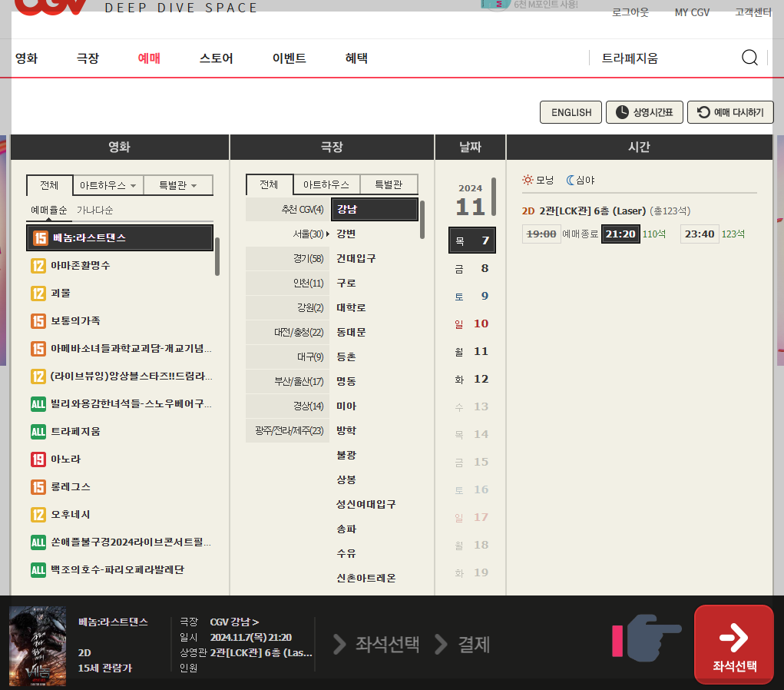The image size is (784, 690).
Task: Click the 15 rating badge of 보통의가족
Action: [38, 320]
